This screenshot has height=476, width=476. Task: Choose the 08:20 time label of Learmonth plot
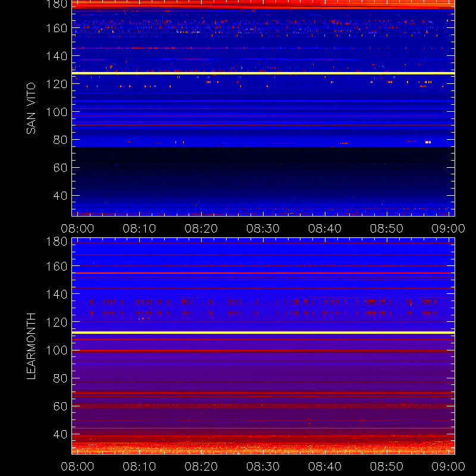coord(201,466)
